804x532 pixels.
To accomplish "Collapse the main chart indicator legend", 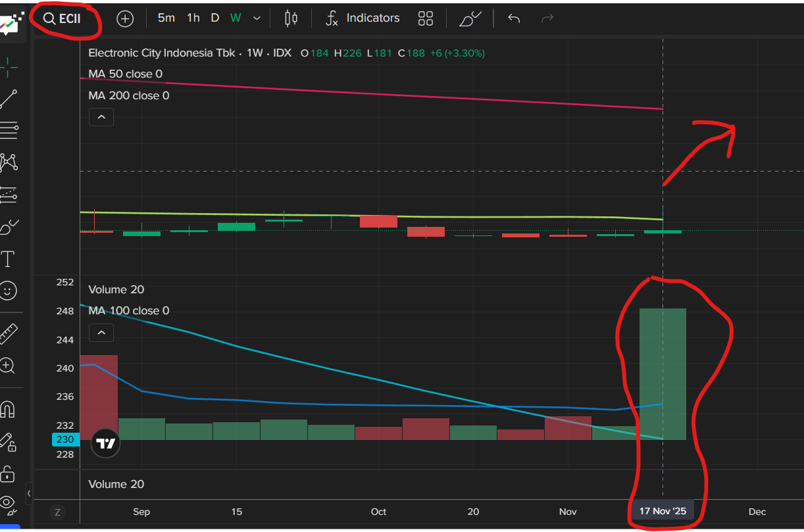I will click(x=101, y=117).
